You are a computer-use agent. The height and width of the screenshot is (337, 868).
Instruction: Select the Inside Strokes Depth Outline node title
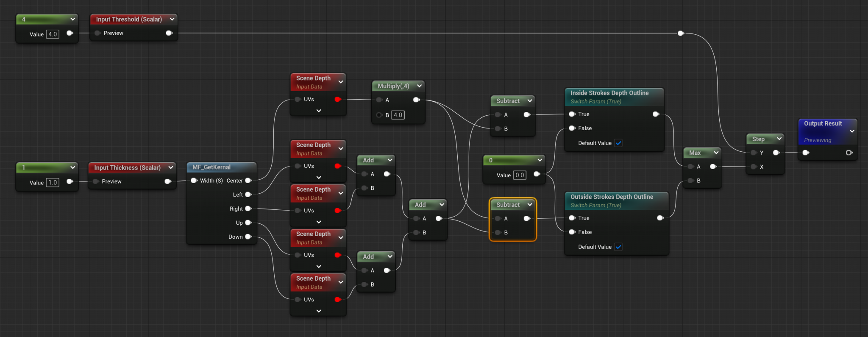(x=609, y=93)
